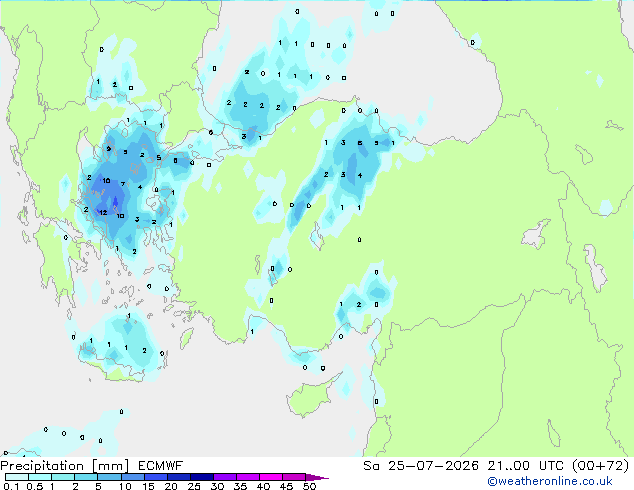Open the weatheronline.co.uk credit link
Screen dimensions: 634x490
(x=550, y=481)
